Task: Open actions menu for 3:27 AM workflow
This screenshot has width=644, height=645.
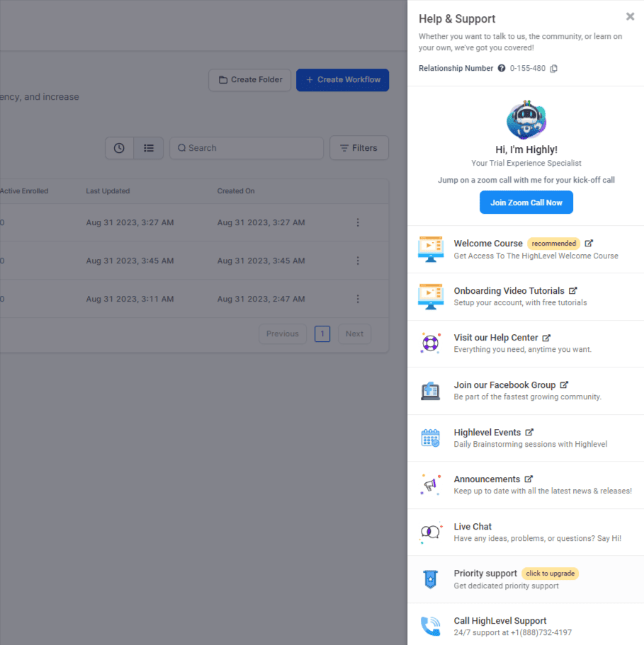Action: [358, 222]
